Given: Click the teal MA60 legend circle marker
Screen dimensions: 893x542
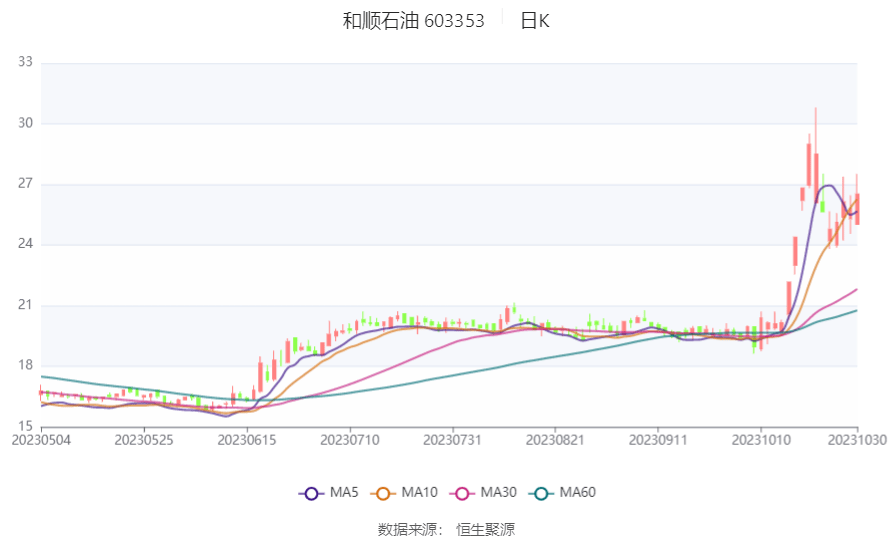Looking at the screenshot, I should point(541,493).
